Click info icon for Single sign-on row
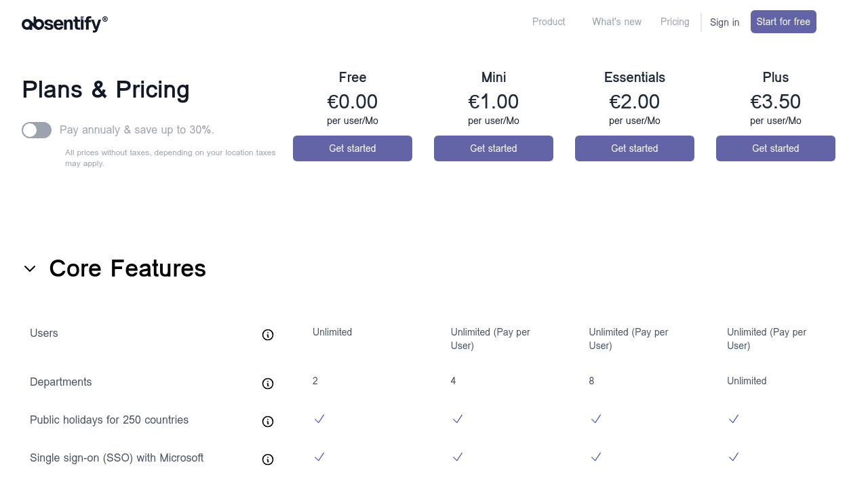 [x=268, y=460]
